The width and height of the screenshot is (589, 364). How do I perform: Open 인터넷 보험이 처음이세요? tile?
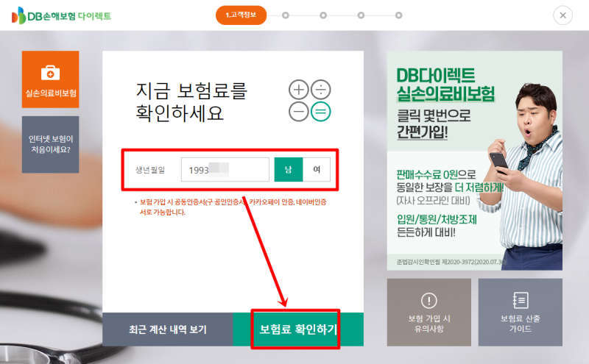pyautogui.click(x=50, y=144)
